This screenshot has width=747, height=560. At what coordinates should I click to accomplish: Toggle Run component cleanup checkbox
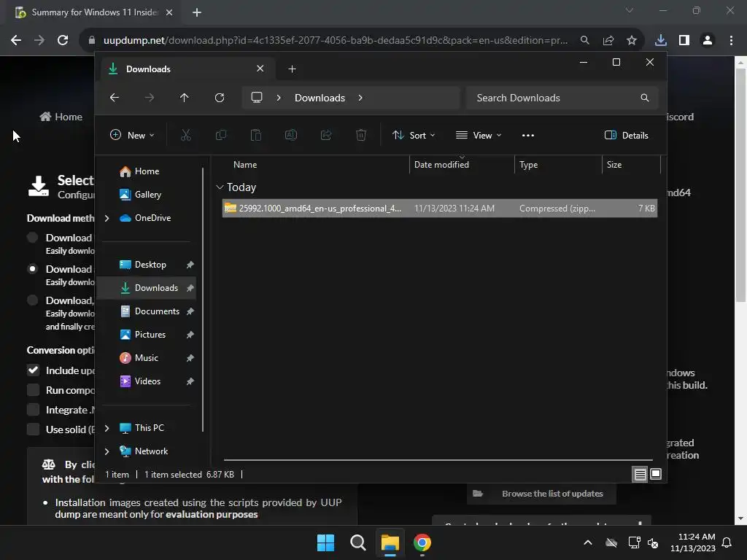click(33, 390)
